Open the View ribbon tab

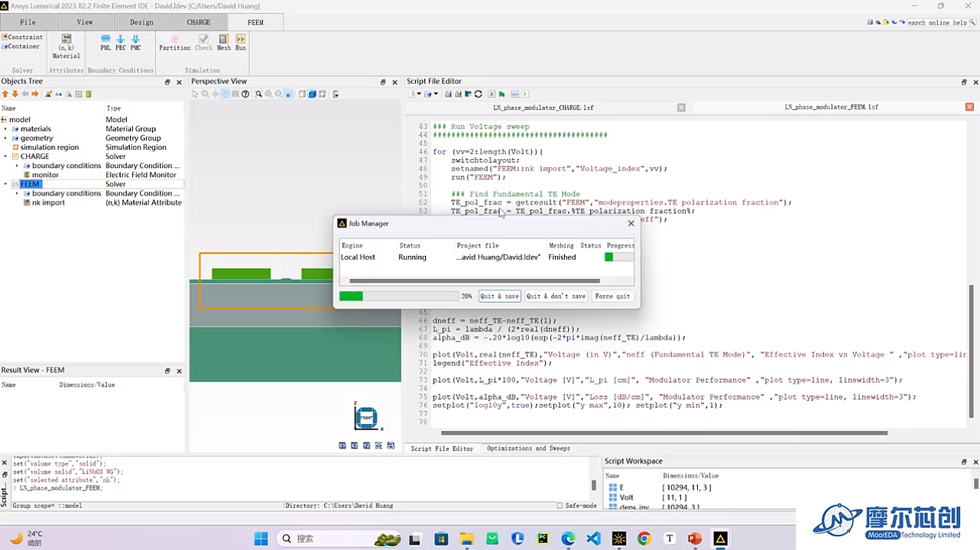[85, 22]
